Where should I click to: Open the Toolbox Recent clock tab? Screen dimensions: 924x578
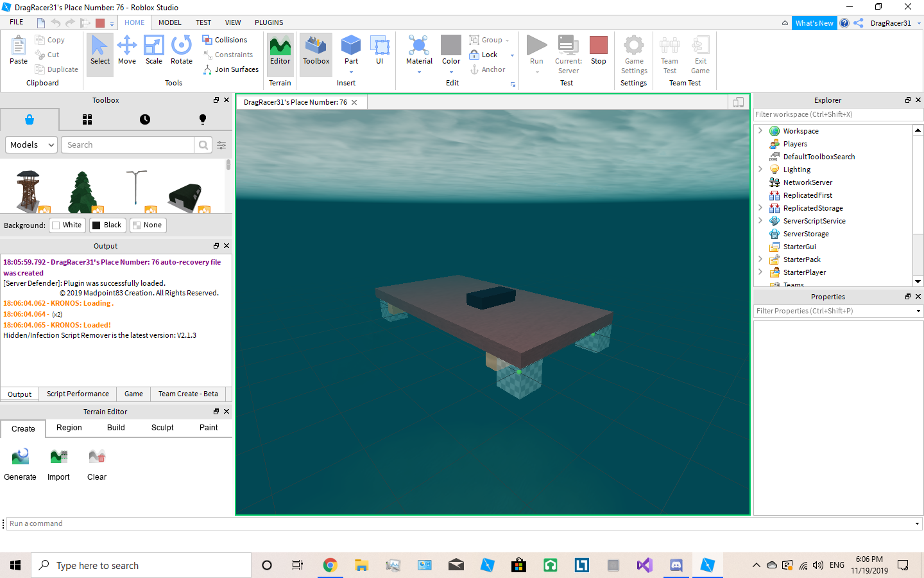[145, 119]
